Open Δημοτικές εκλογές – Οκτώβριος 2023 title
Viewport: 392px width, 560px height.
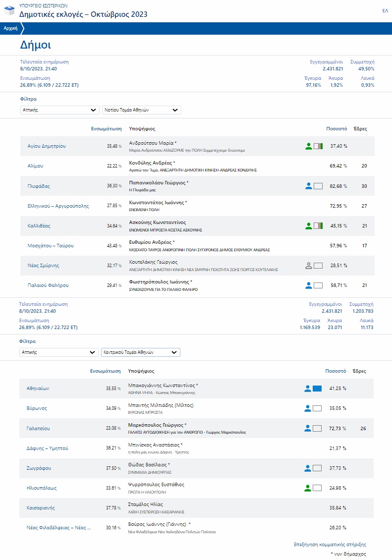pyautogui.click(x=83, y=14)
